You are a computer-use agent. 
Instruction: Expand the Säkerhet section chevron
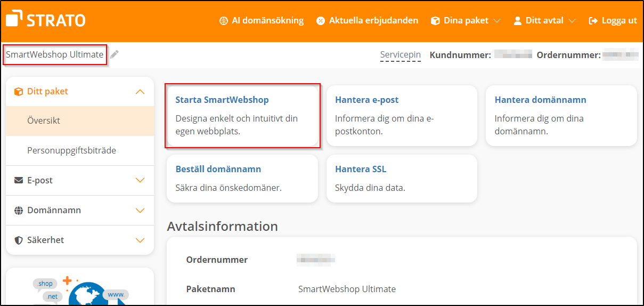point(140,240)
